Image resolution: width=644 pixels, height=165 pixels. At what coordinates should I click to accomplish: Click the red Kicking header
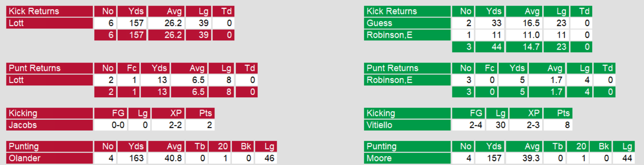coord(49,113)
